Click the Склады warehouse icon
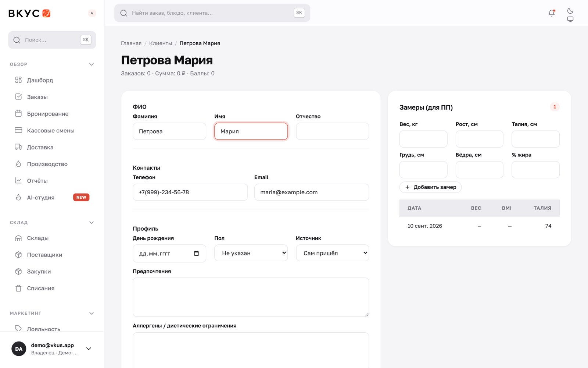The height and width of the screenshot is (368, 588). (18, 238)
